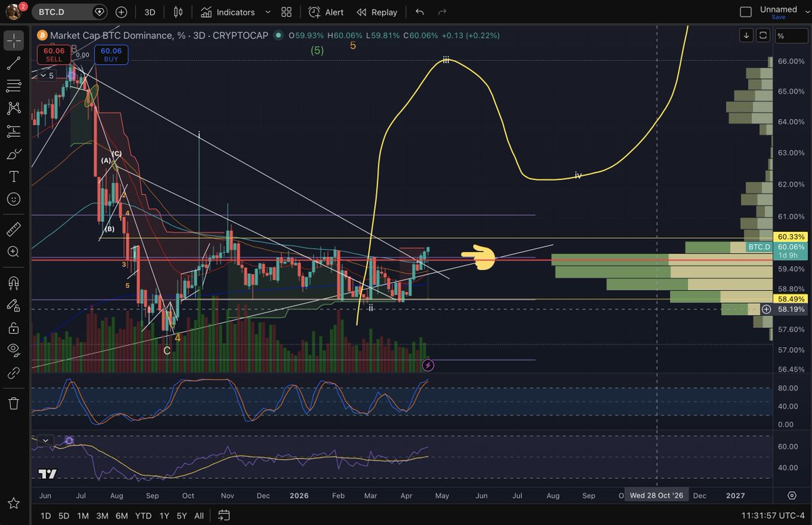Open the chain link drawings sync tool
This screenshot has width=812, height=525.
click(14, 373)
